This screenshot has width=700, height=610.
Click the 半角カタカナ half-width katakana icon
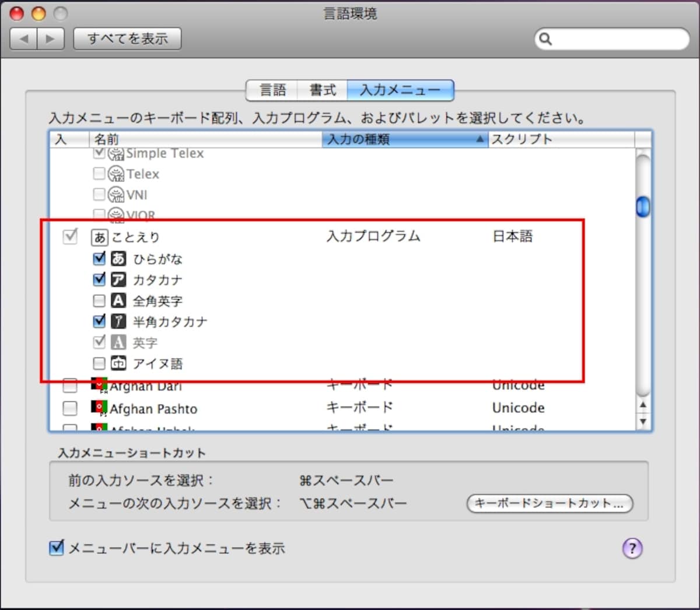pos(118,321)
